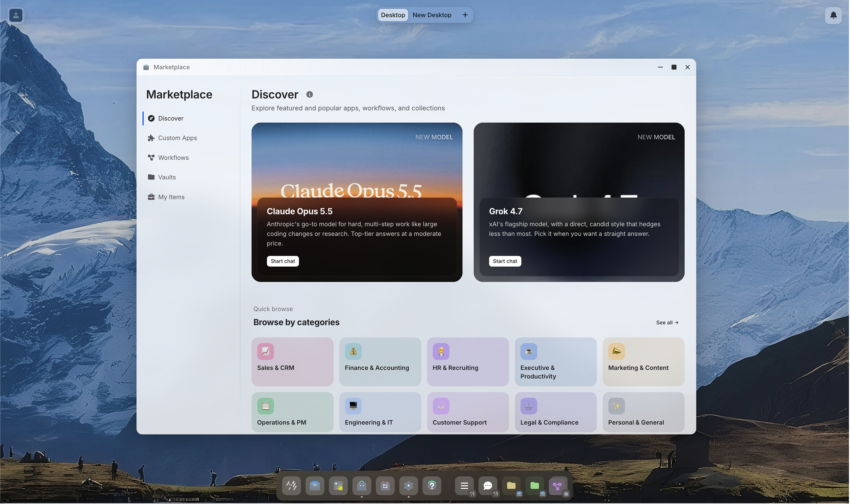Click the info icon beside Discover heading
This screenshot has height=504, width=850.
(x=310, y=94)
